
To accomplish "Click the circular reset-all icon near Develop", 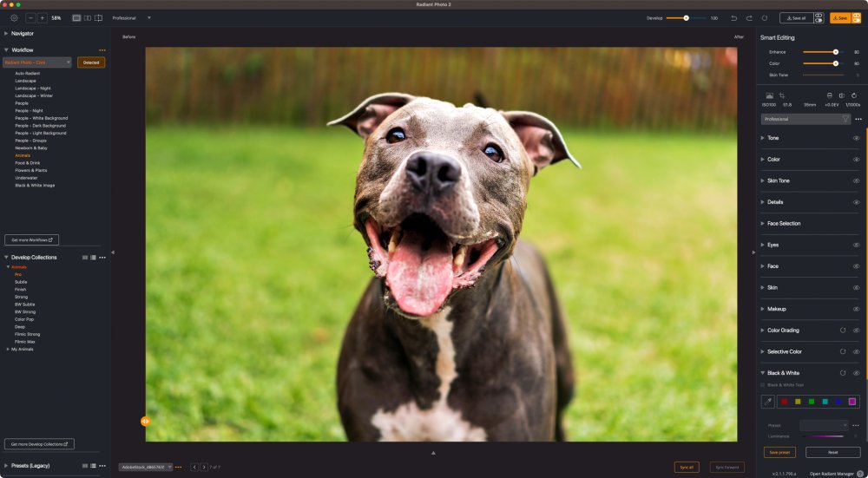I will [x=765, y=17].
